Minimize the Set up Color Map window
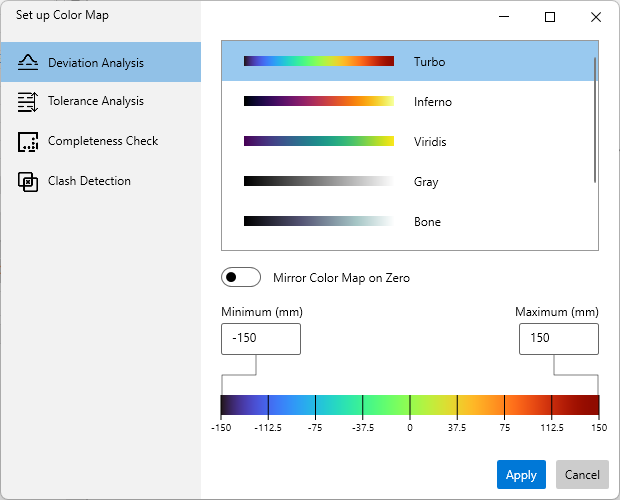This screenshot has height=500, width=620. pos(504,17)
